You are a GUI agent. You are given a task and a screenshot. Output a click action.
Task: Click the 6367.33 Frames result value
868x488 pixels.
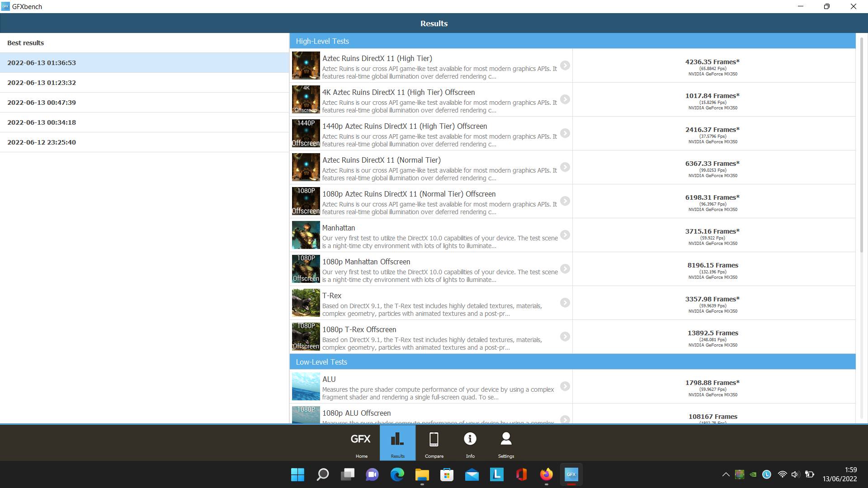tap(712, 164)
